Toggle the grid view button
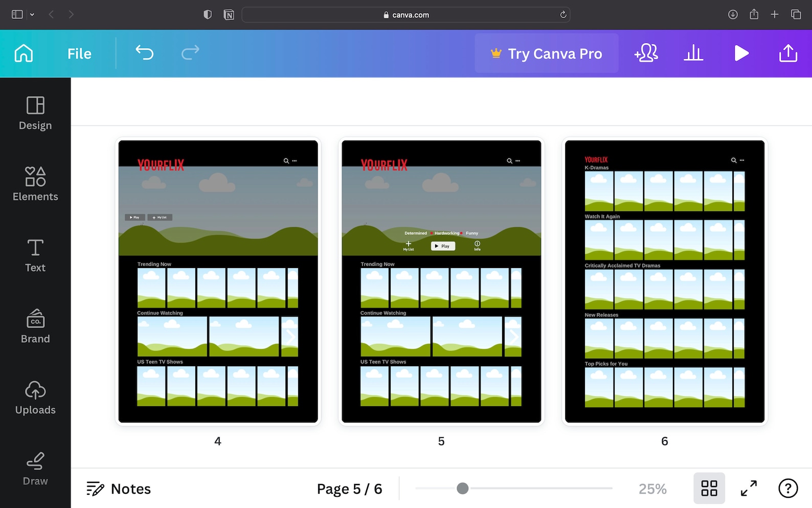This screenshot has height=508, width=812. tap(709, 488)
